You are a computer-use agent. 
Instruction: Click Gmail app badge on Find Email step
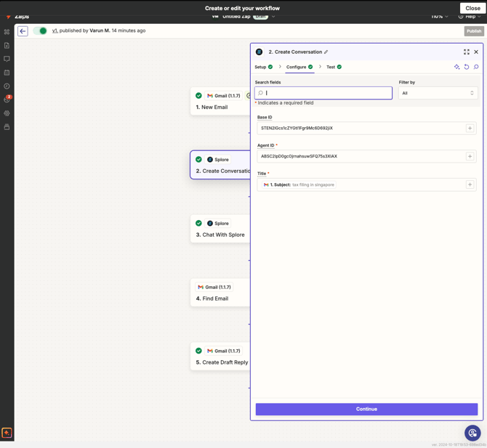pos(214,288)
